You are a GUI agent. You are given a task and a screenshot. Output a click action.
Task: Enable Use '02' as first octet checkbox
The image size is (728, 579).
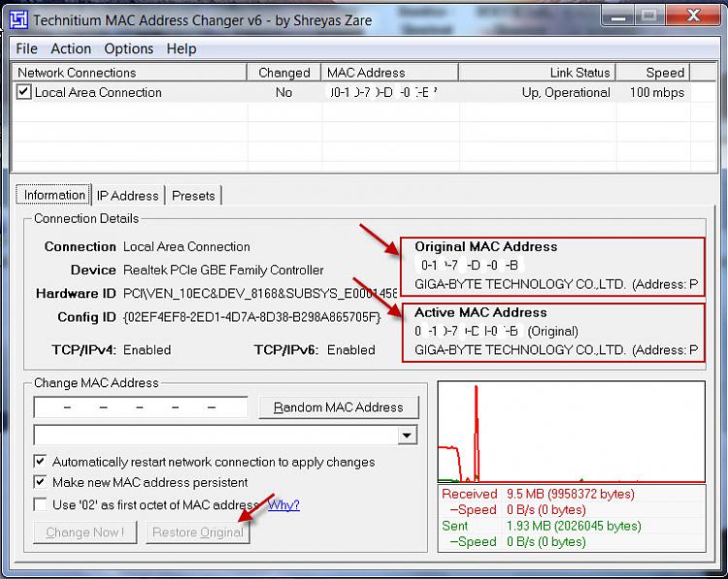tap(40, 504)
